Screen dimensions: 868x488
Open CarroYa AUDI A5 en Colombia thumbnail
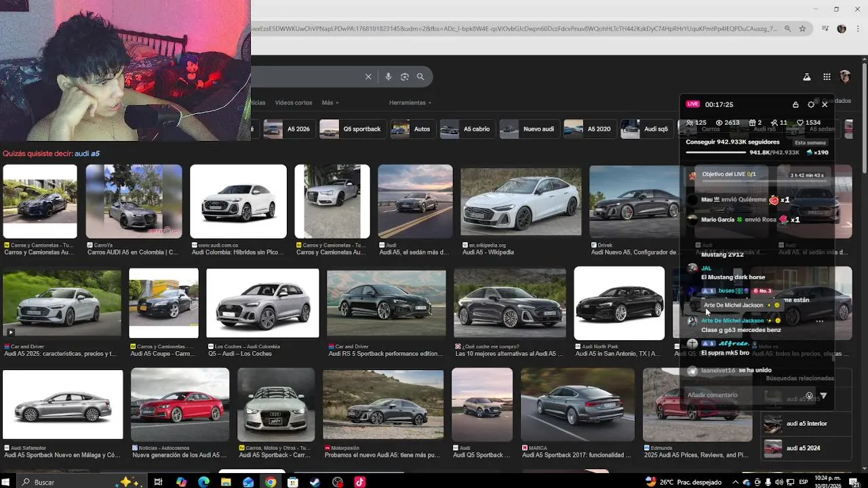pyautogui.click(x=134, y=201)
